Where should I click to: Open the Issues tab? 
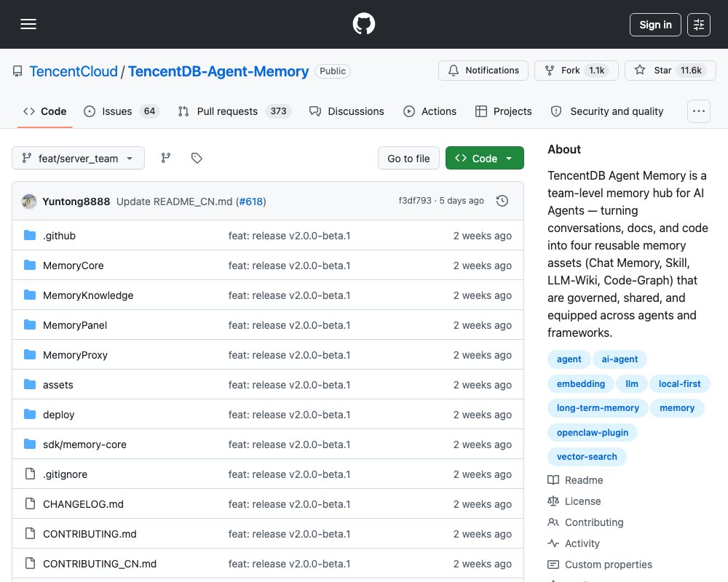click(122, 111)
